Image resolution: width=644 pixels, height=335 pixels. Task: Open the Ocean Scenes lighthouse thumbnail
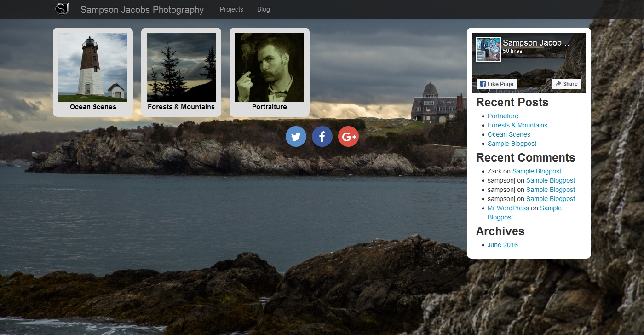pos(93,68)
